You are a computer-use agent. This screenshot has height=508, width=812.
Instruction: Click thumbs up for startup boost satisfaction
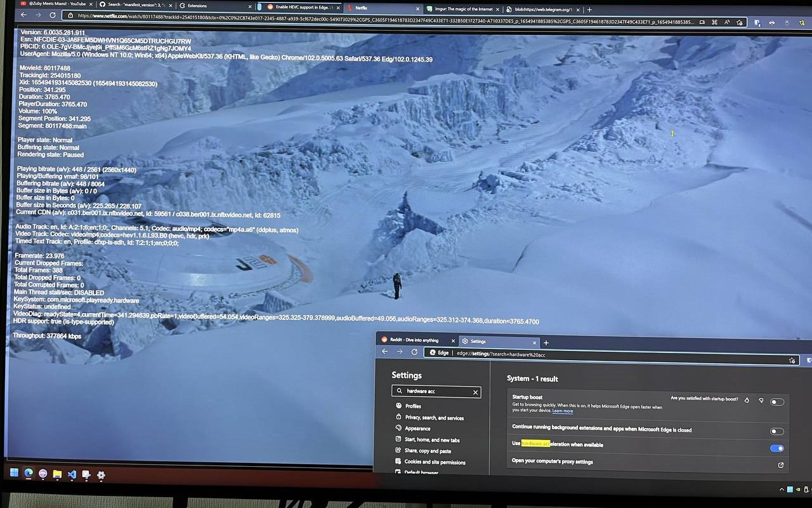pos(747,400)
